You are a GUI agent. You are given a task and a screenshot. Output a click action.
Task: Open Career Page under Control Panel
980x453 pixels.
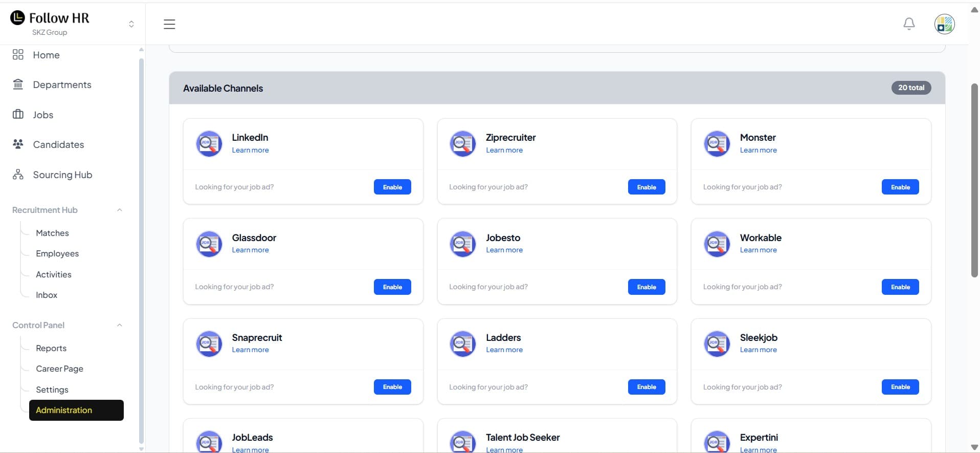click(59, 369)
